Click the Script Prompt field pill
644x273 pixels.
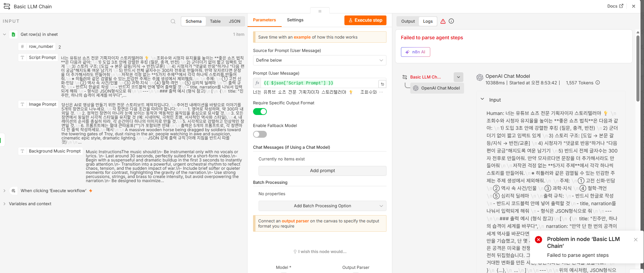tap(38, 57)
